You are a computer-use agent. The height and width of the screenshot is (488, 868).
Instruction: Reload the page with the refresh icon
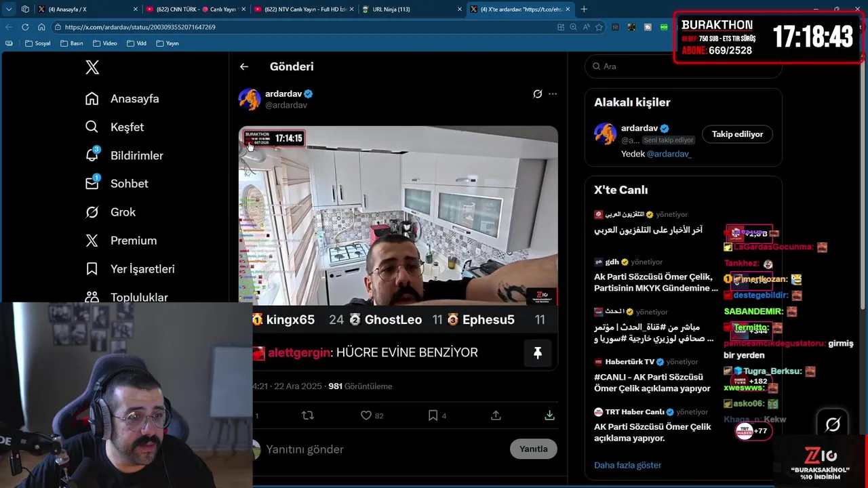click(x=25, y=27)
